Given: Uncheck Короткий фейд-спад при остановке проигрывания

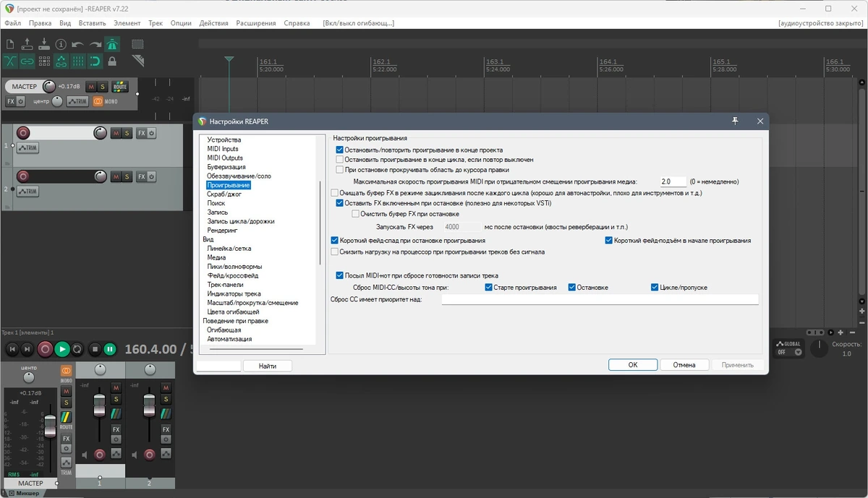Looking at the screenshot, I should (x=334, y=241).
